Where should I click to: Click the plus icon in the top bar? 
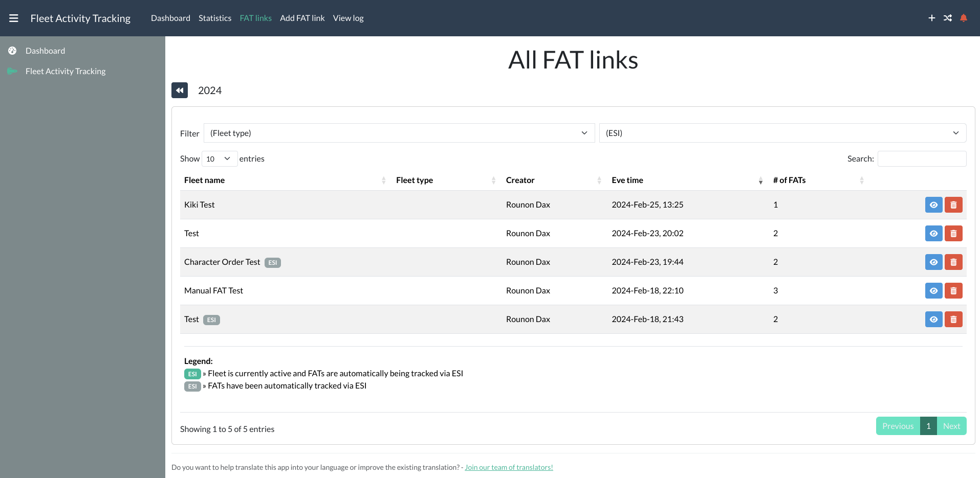click(x=931, y=18)
